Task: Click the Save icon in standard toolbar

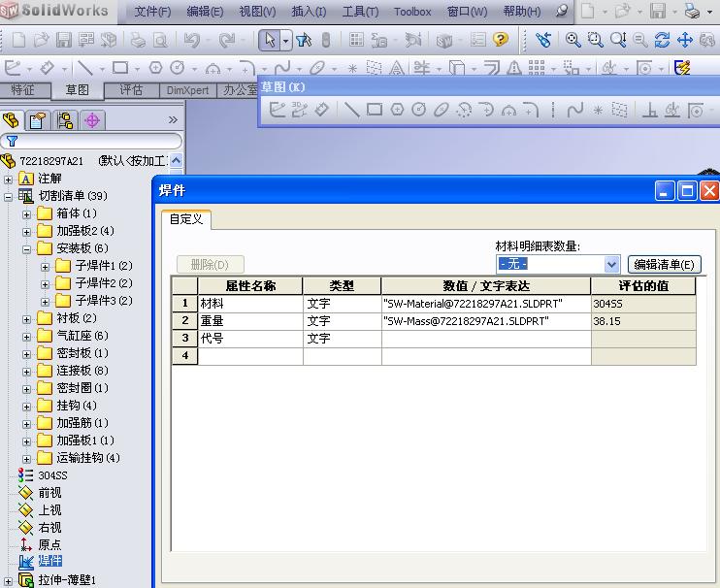Action: [x=64, y=40]
